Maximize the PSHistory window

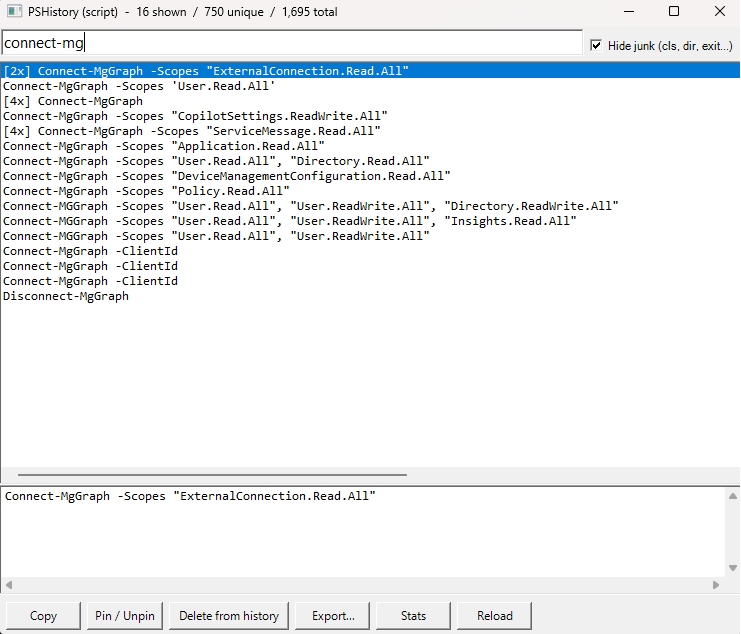pos(674,11)
